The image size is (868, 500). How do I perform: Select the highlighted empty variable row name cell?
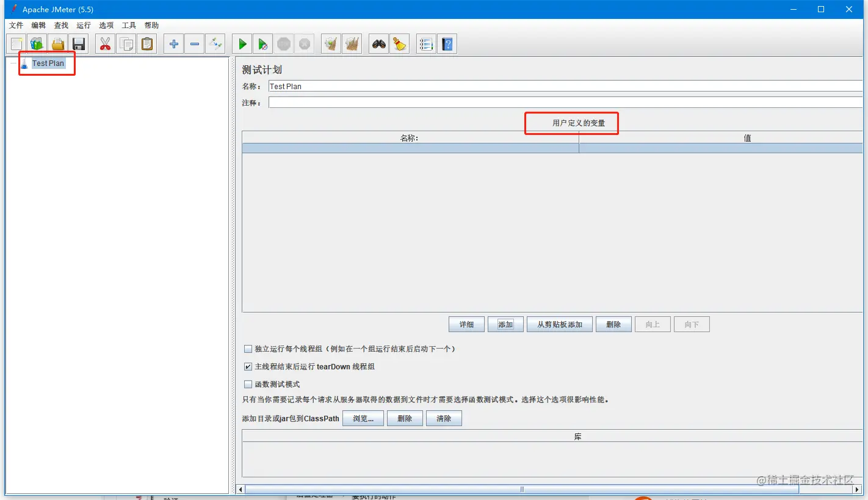[x=410, y=148]
